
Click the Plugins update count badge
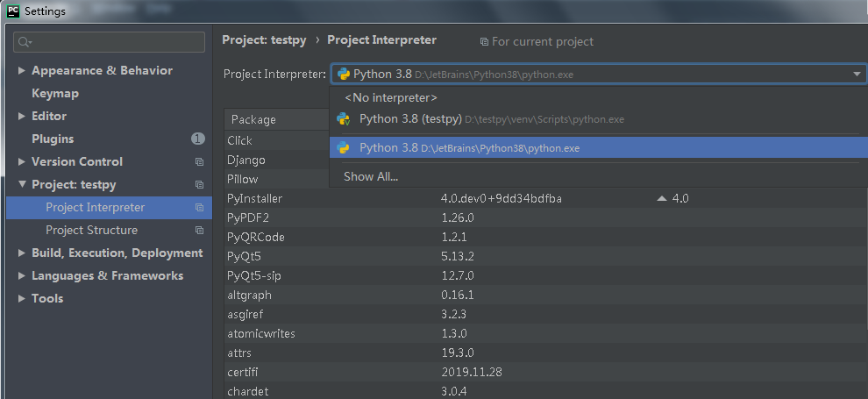[x=197, y=139]
